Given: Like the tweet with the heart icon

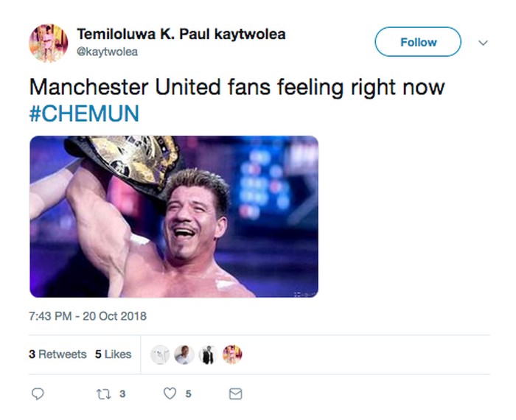Looking at the screenshot, I should (170, 394).
